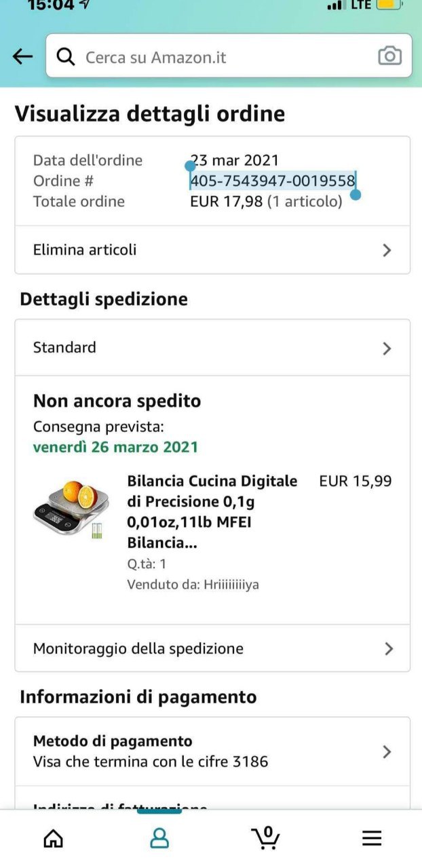Expand Metodo di pagamento chevron

pyautogui.click(x=387, y=751)
